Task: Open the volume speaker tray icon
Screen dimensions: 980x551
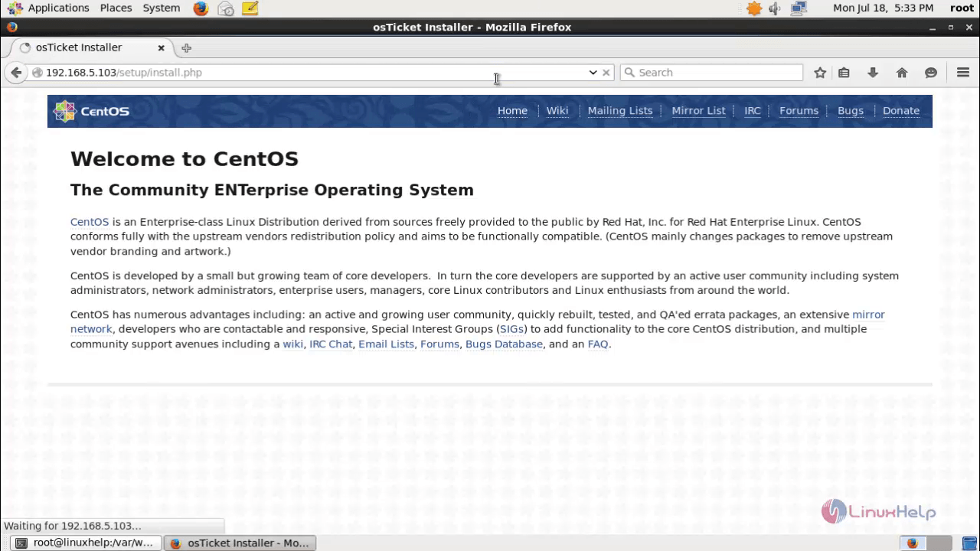Action: point(775,8)
